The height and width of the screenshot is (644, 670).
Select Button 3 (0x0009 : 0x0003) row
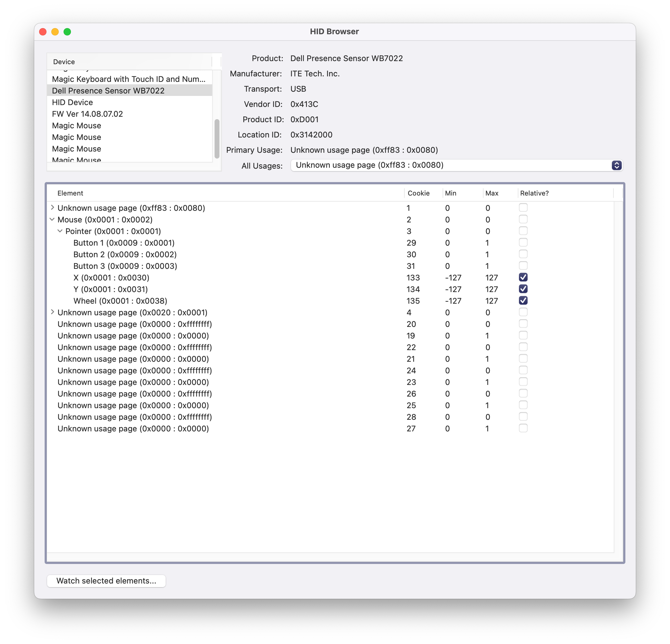tap(330, 266)
